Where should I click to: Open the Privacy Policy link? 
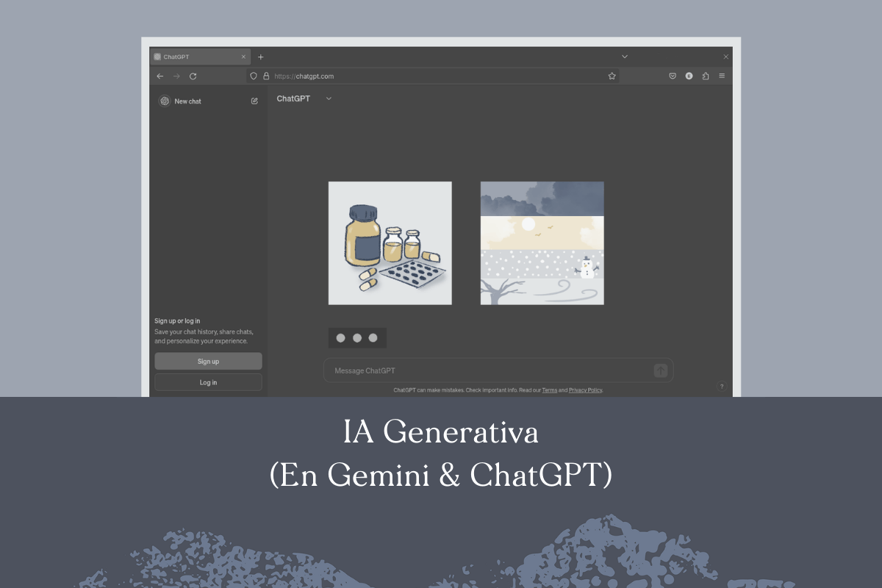[585, 390]
